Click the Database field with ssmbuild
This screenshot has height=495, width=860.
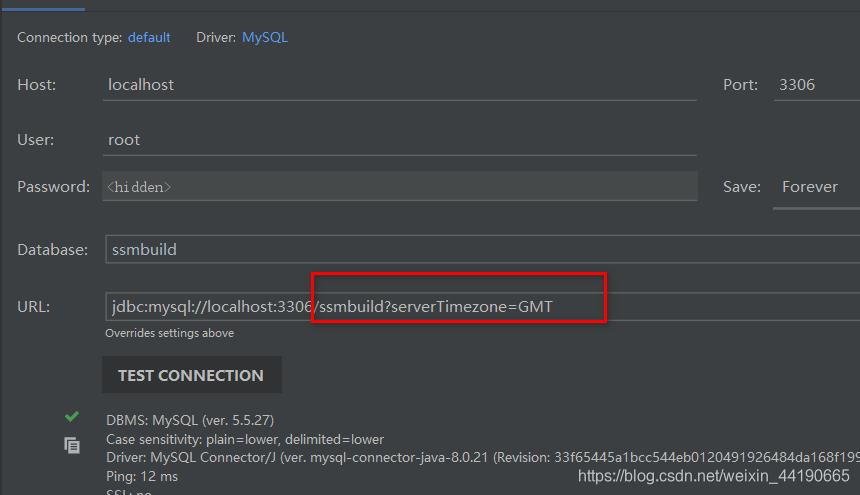[x=483, y=249]
